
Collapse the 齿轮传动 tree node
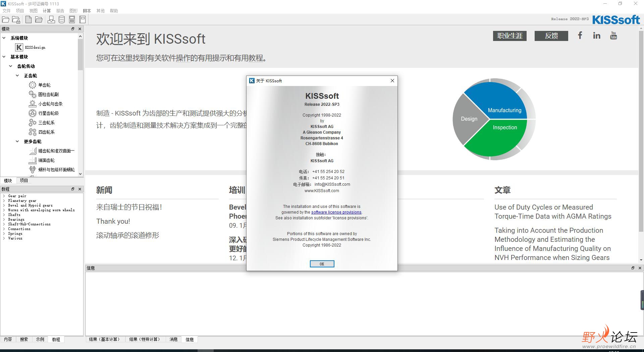pyautogui.click(x=11, y=66)
